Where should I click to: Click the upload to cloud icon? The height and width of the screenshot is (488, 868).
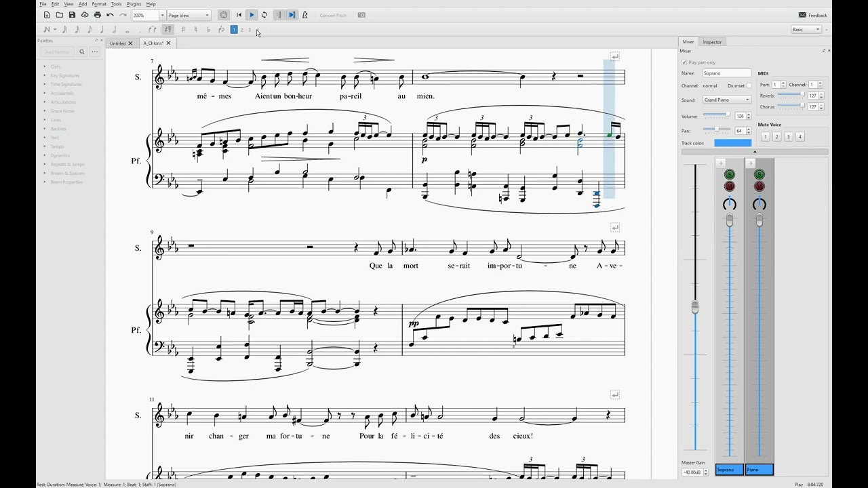click(x=85, y=15)
